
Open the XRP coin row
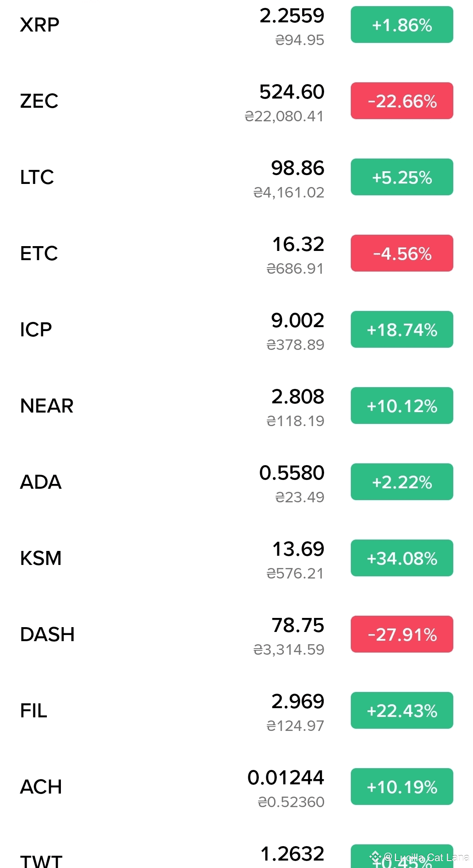point(40,25)
